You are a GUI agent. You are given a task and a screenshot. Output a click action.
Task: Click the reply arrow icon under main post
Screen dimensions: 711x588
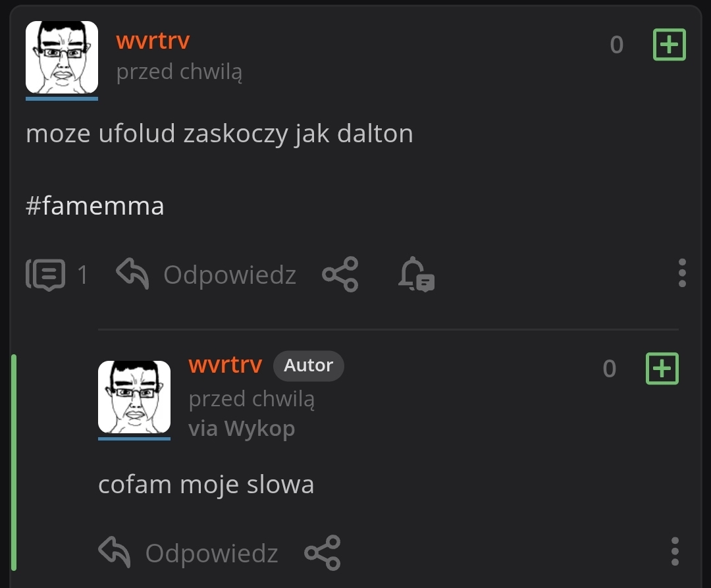pyautogui.click(x=132, y=273)
